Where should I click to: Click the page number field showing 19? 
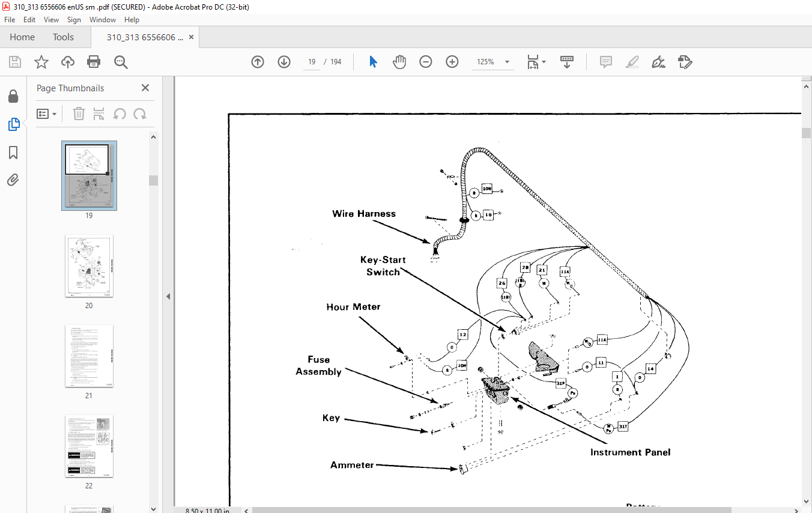tap(312, 62)
